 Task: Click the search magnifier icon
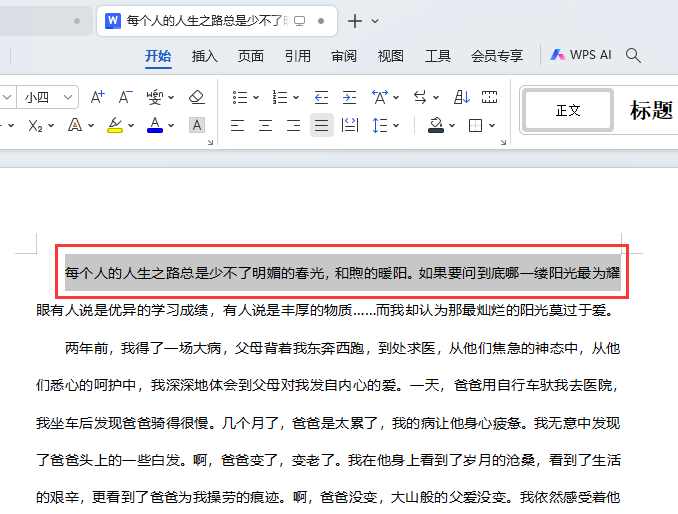click(633, 55)
